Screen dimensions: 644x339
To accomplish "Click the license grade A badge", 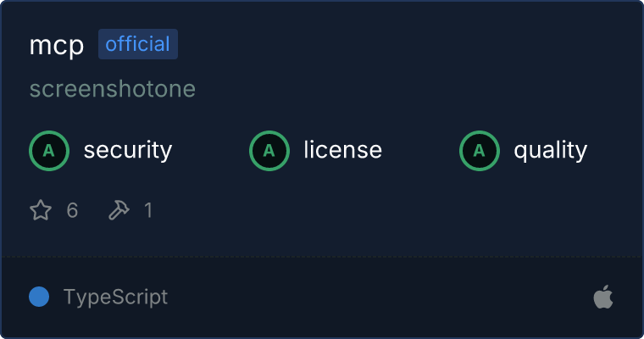I will (269, 151).
